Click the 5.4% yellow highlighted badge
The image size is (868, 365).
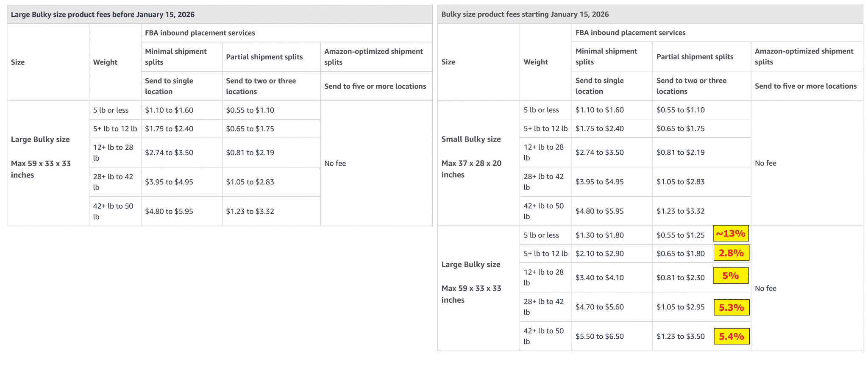(732, 337)
